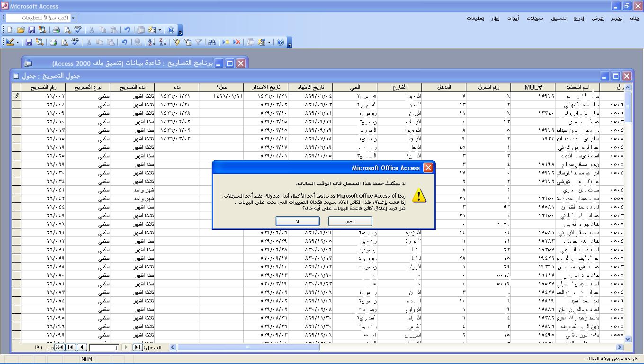Click the اسم المستفيد column header
The width and height of the screenshot is (644, 364).
[x=577, y=87]
